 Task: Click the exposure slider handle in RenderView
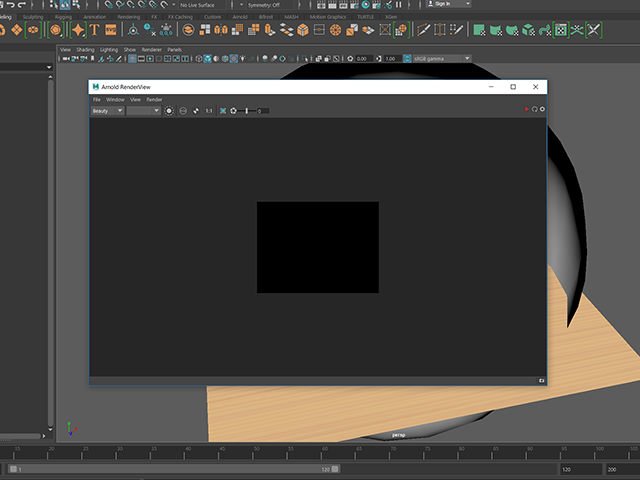(x=247, y=111)
